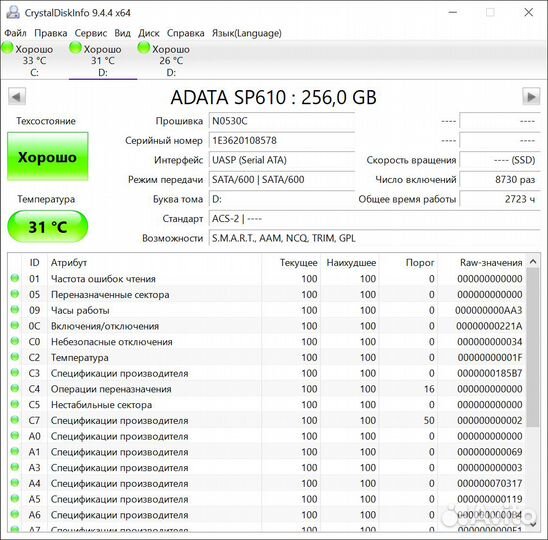Click raw value 0000000185B7
Screen dimensions: 548x540
tap(490, 373)
